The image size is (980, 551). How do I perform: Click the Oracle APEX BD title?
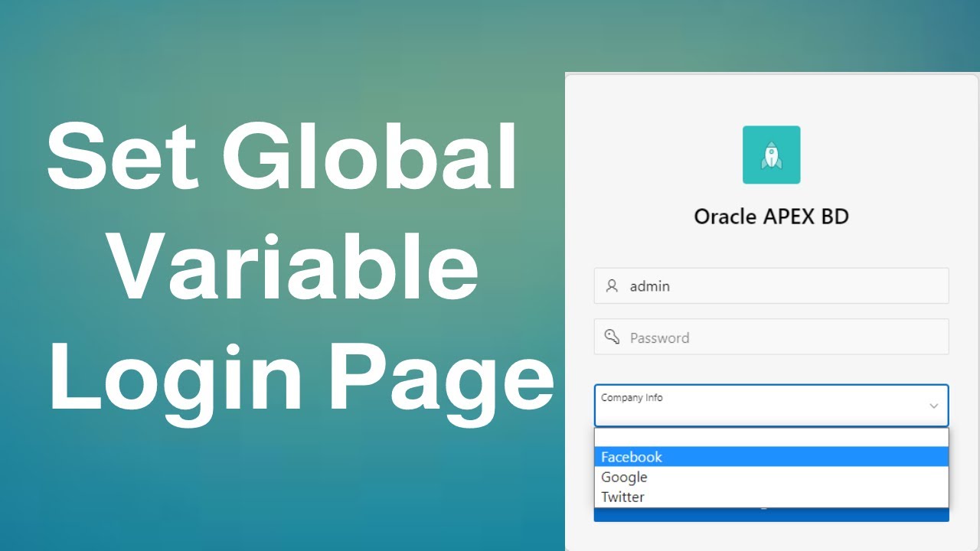(771, 217)
